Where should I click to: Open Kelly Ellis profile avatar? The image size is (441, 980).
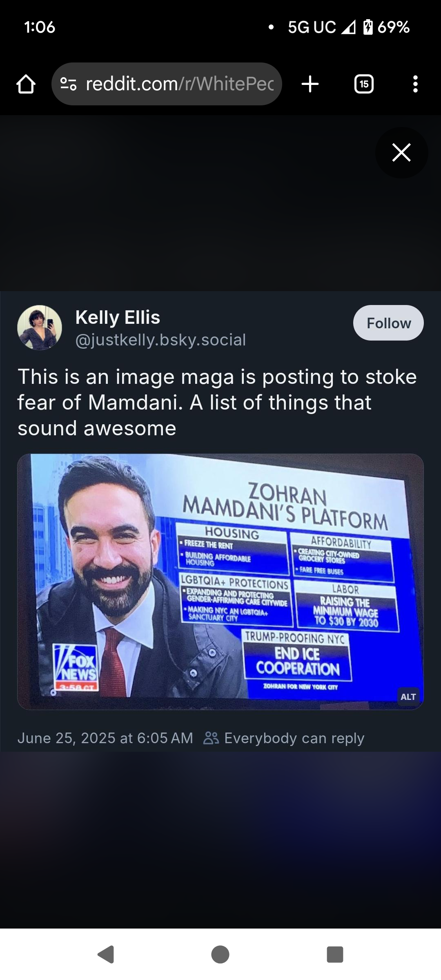40,327
